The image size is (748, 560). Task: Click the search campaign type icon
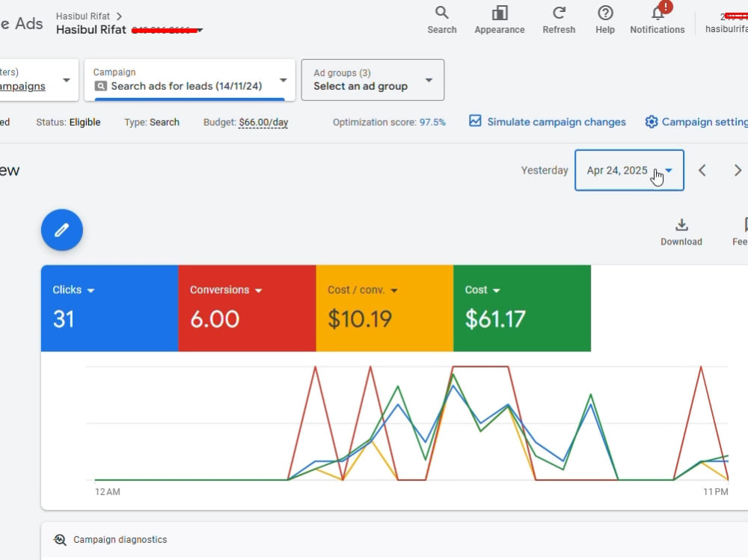click(100, 86)
